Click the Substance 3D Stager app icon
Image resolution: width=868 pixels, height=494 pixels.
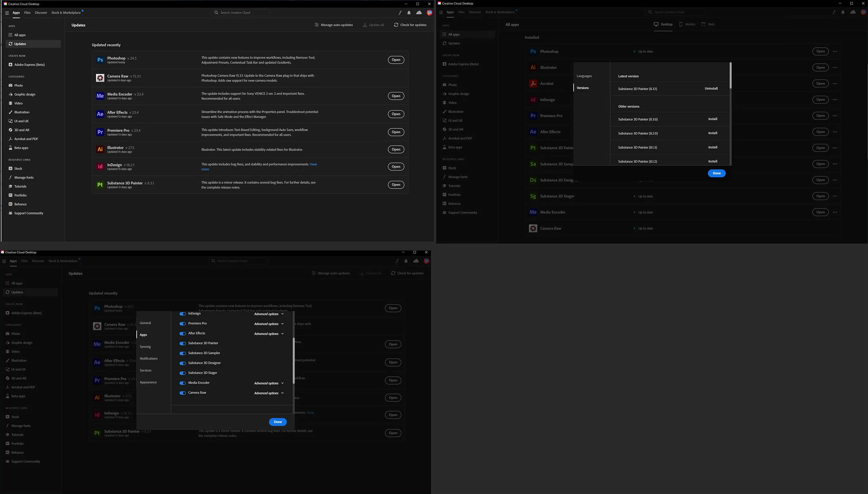(533, 196)
